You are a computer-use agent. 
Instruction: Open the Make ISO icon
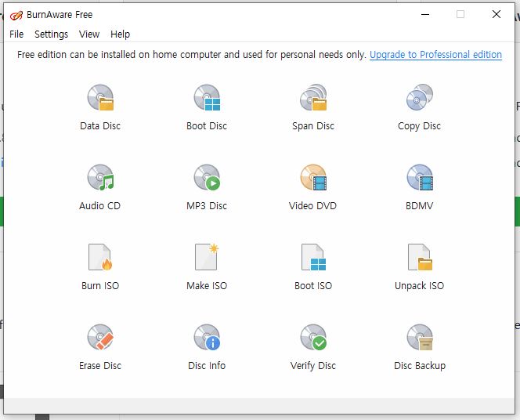point(207,257)
